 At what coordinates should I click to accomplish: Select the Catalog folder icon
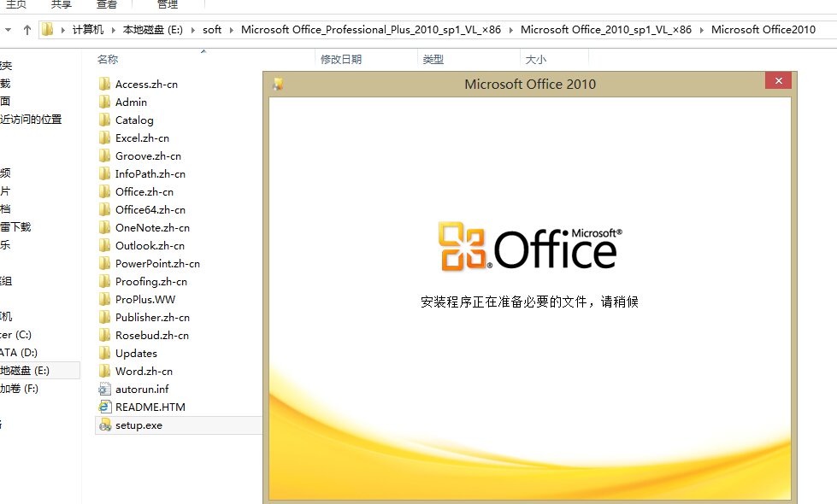click(104, 120)
